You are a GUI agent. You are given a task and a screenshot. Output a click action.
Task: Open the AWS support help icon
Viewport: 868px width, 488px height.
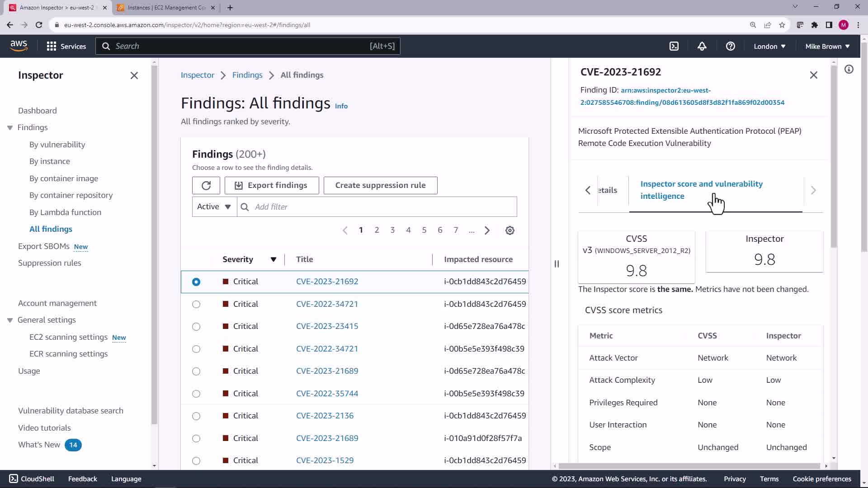[x=730, y=46]
